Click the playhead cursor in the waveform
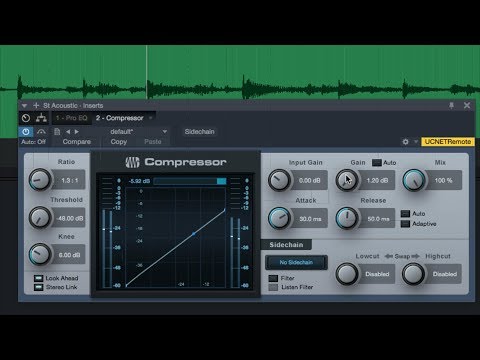Image resolution: width=480 pixels, height=360 pixels. (146, 72)
